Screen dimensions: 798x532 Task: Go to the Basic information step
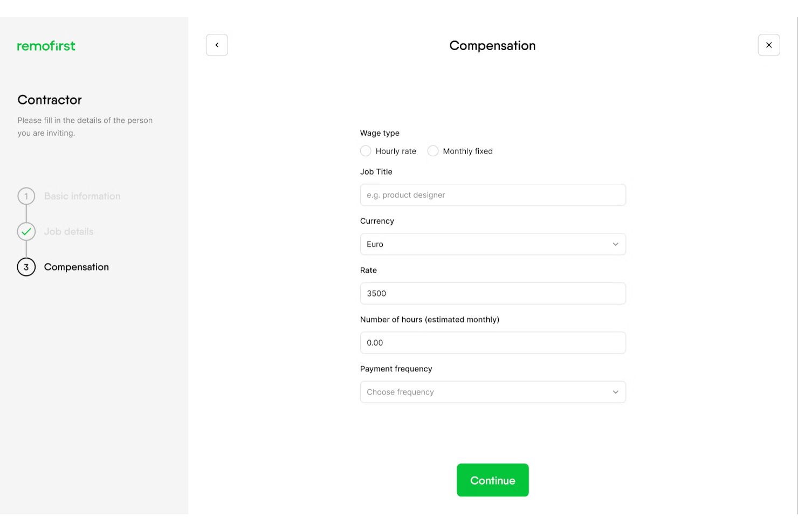tap(82, 196)
